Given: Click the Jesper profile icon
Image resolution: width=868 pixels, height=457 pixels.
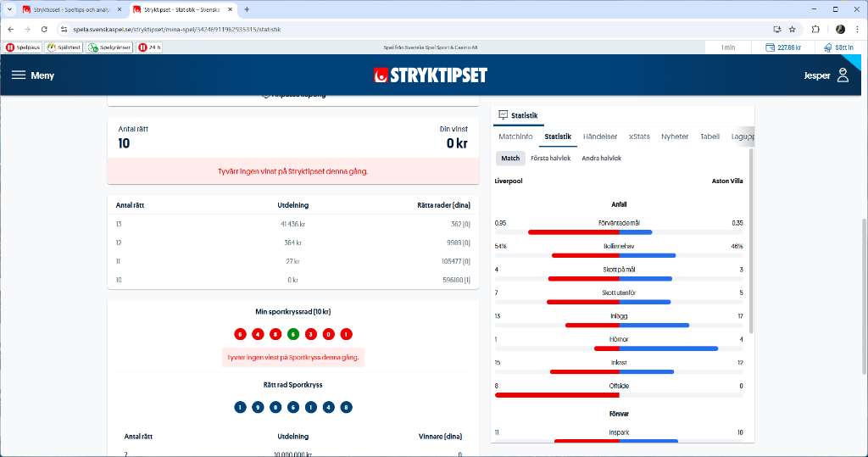Looking at the screenshot, I should (842, 75).
